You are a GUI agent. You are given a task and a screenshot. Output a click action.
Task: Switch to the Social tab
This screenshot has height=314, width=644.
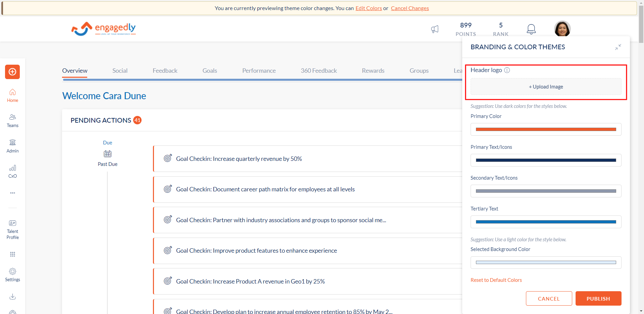(x=120, y=71)
